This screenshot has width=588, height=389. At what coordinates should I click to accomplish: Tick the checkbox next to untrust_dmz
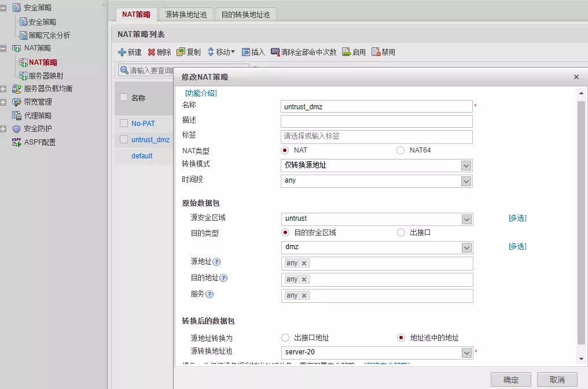coord(124,139)
